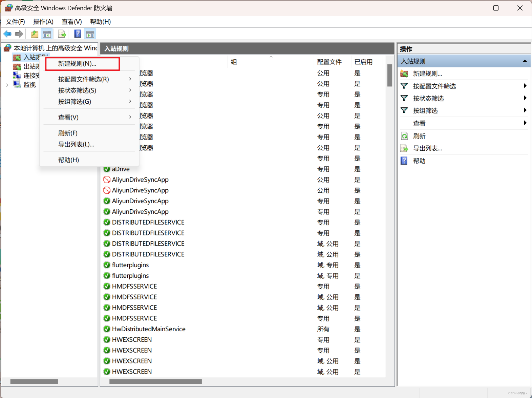
Task: Click the Windows Defender firewall title bar icon
Action: [9, 8]
